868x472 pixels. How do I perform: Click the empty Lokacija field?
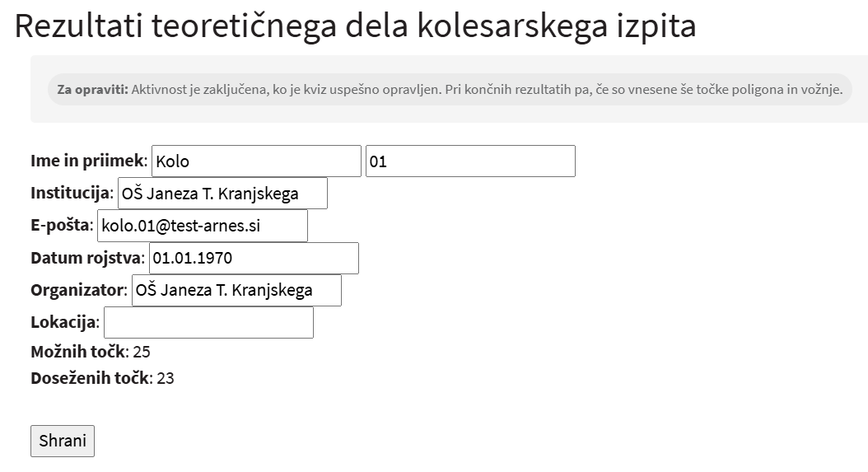click(208, 322)
